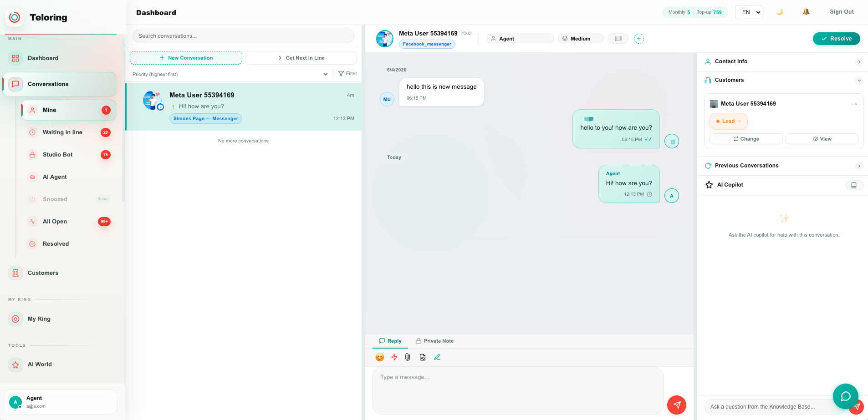Toggle dark mode moon icon
Screen dimensions: 868x420
point(779,12)
